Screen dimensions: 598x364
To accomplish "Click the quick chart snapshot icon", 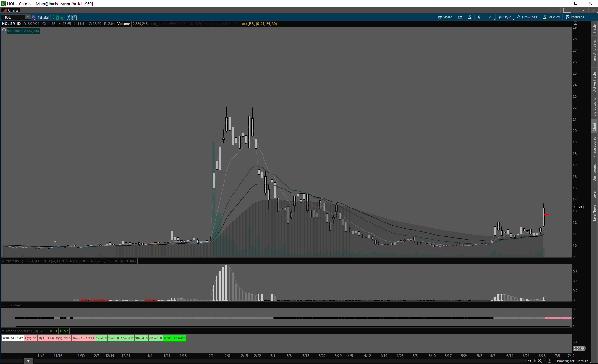I will pyautogui.click(x=460, y=17).
